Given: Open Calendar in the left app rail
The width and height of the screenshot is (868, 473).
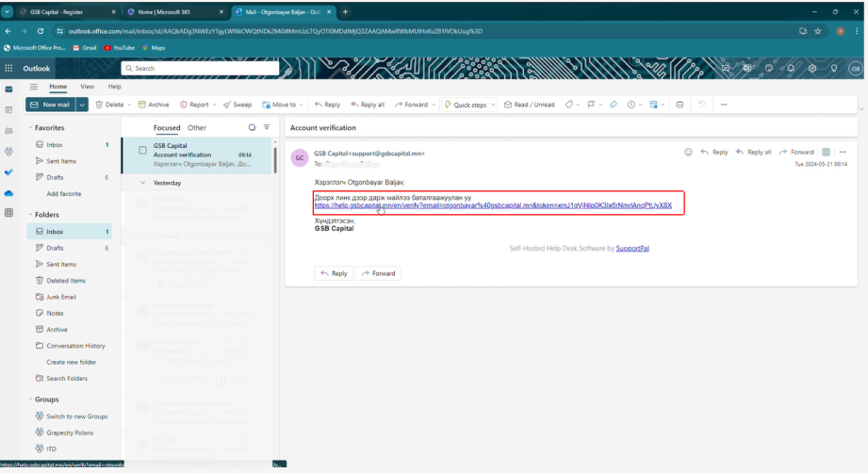Looking at the screenshot, I should (x=8, y=110).
